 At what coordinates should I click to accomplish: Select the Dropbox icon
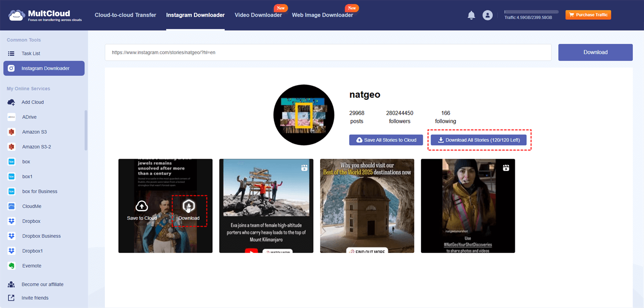[11, 221]
